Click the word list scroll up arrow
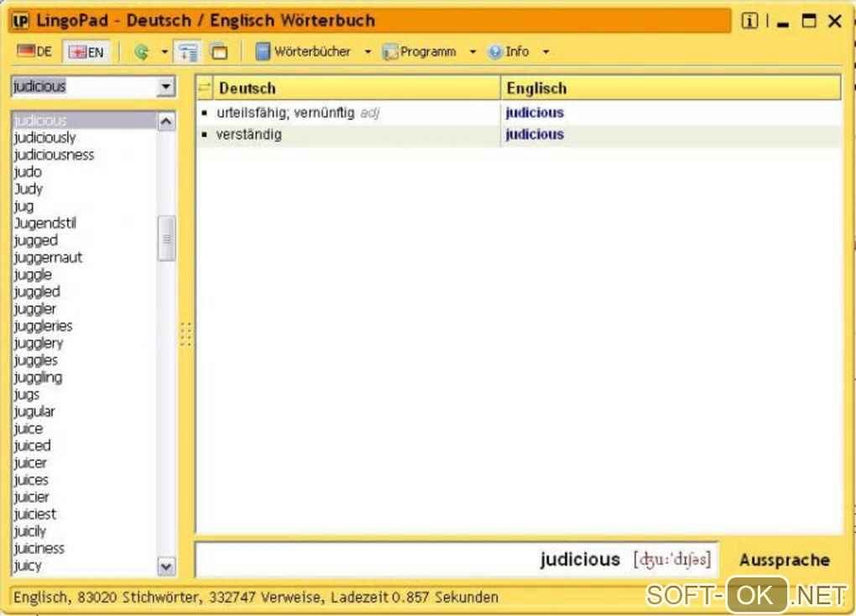 166,121
